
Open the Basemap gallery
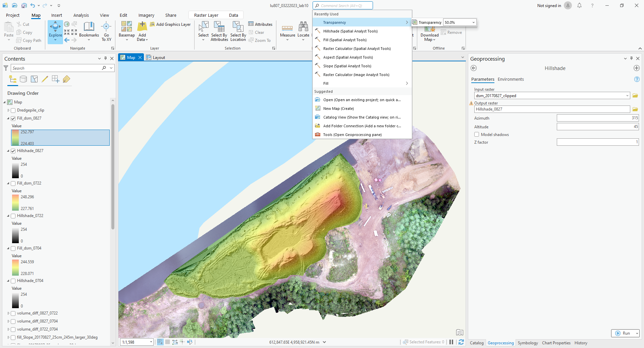click(x=126, y=31)
